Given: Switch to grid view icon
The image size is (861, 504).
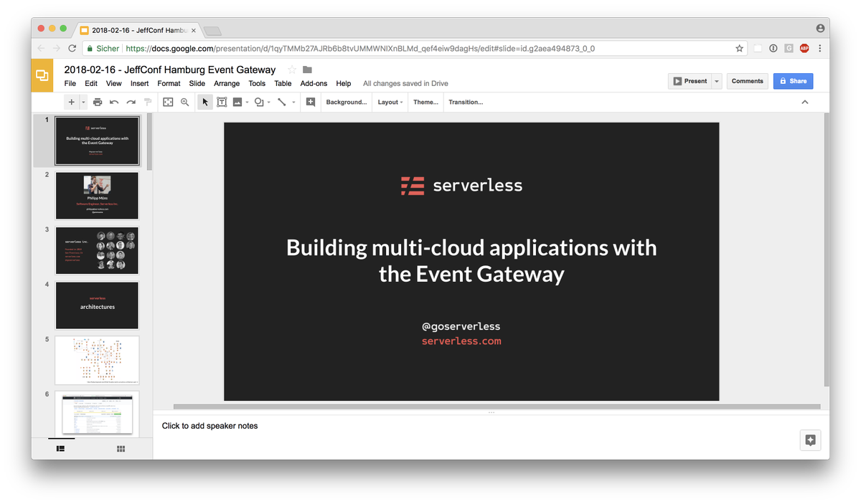Looking at the screenshot, I should 121,448.
